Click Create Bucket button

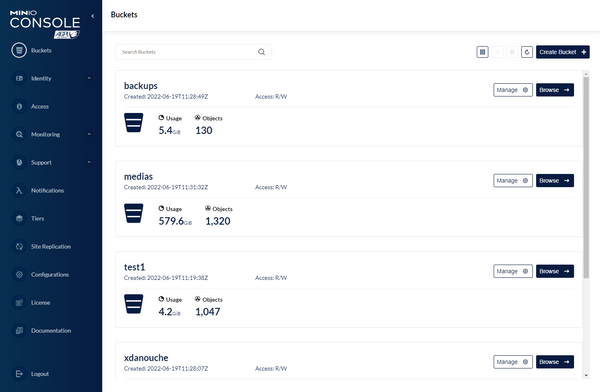562,52
